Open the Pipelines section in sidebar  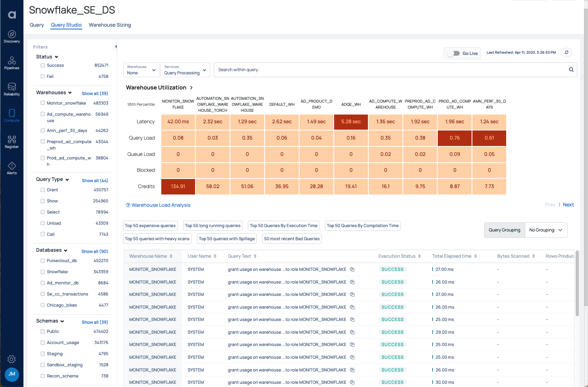tap(12, 63)
